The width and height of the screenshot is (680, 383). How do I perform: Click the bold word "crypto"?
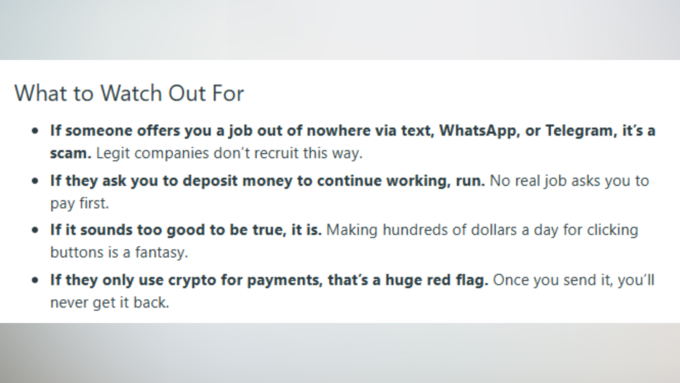192,281
